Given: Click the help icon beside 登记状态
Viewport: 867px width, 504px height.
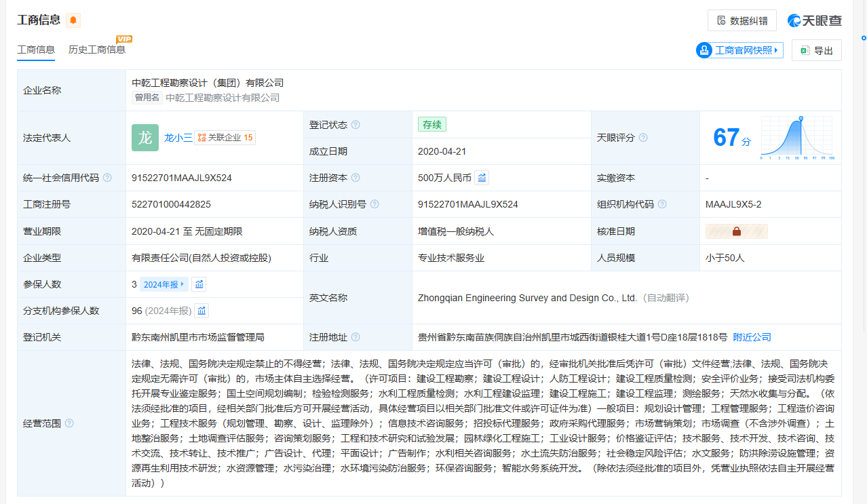Looking at the screenshot, I should point(355,125).
